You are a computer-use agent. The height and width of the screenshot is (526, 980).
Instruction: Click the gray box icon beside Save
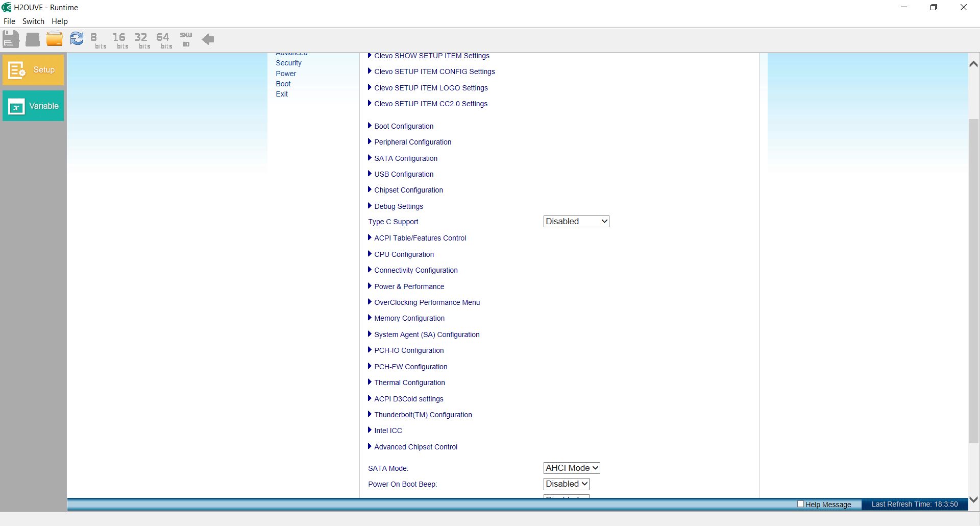point(33,39)
